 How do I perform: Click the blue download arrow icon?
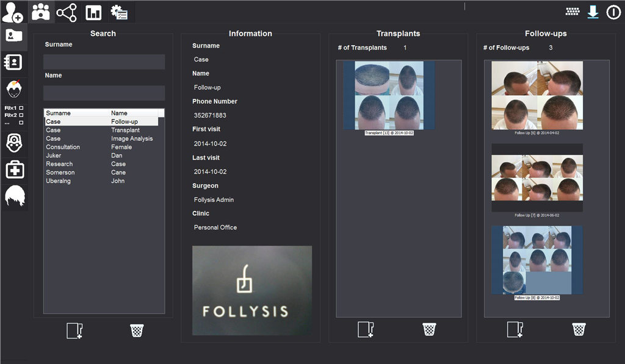point(593,12)
